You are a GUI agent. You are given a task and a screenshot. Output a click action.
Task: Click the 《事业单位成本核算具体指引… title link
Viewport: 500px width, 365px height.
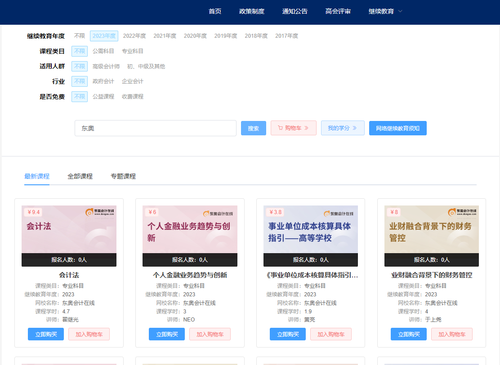click(x=312, y=275)
